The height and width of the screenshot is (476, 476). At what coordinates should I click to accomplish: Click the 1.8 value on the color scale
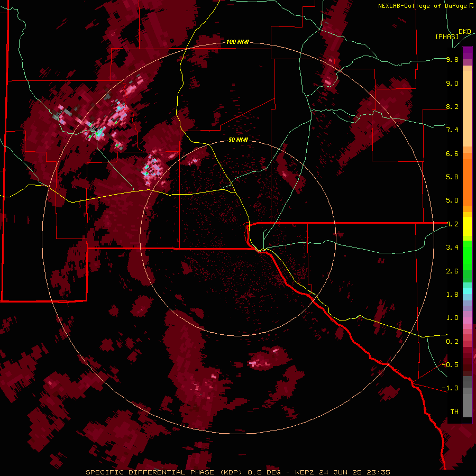pyautogui.click(x=452, y=295)
